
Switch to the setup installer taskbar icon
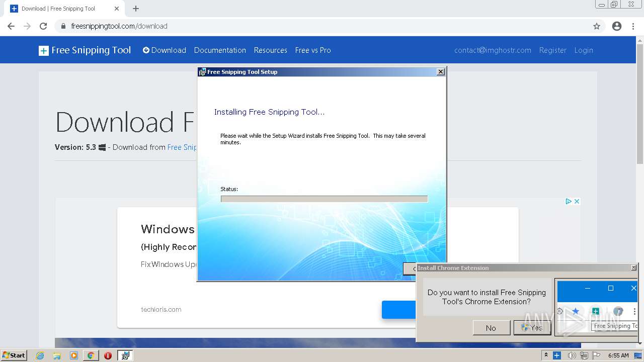(125, 355)
